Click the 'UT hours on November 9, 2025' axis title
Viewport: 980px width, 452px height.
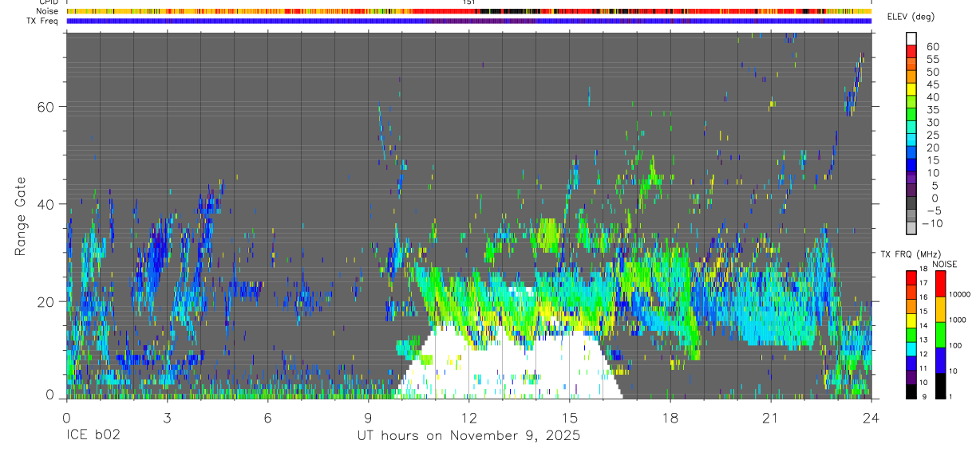tap(468, 436)
